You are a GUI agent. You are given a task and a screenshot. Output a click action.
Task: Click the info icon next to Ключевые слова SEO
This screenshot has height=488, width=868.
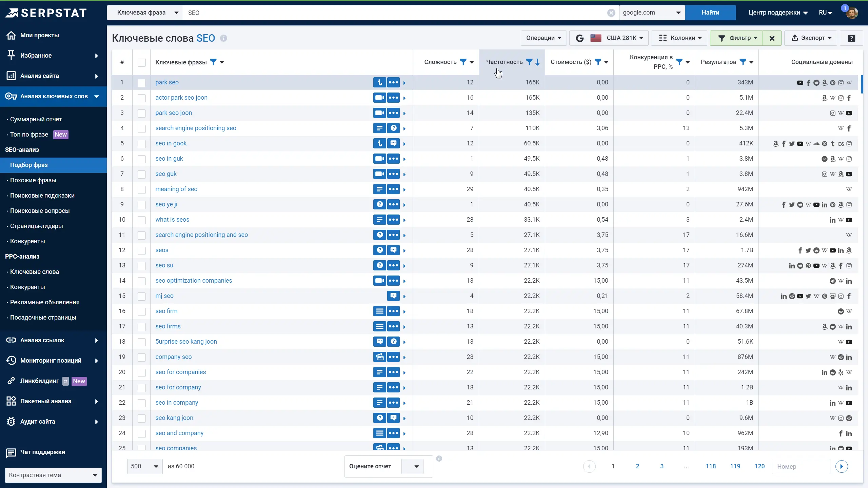pos(223,38)
